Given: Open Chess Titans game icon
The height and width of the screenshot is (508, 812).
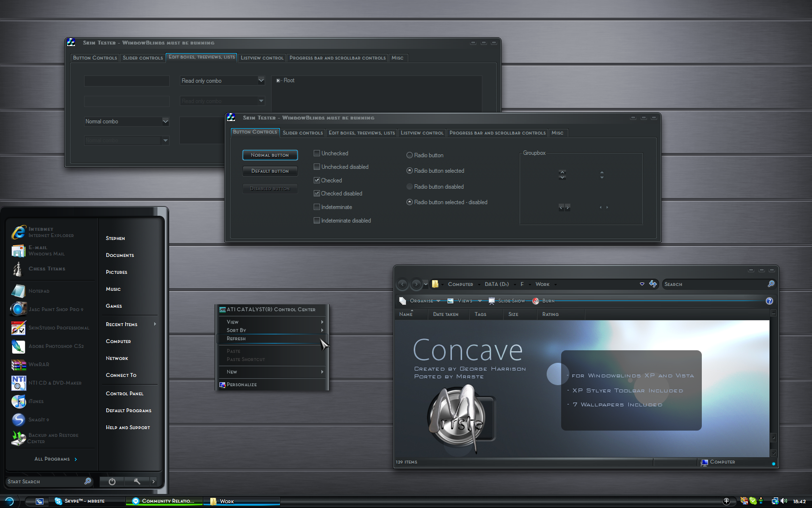Looking at the screenshot, I should tap(18, 269).
